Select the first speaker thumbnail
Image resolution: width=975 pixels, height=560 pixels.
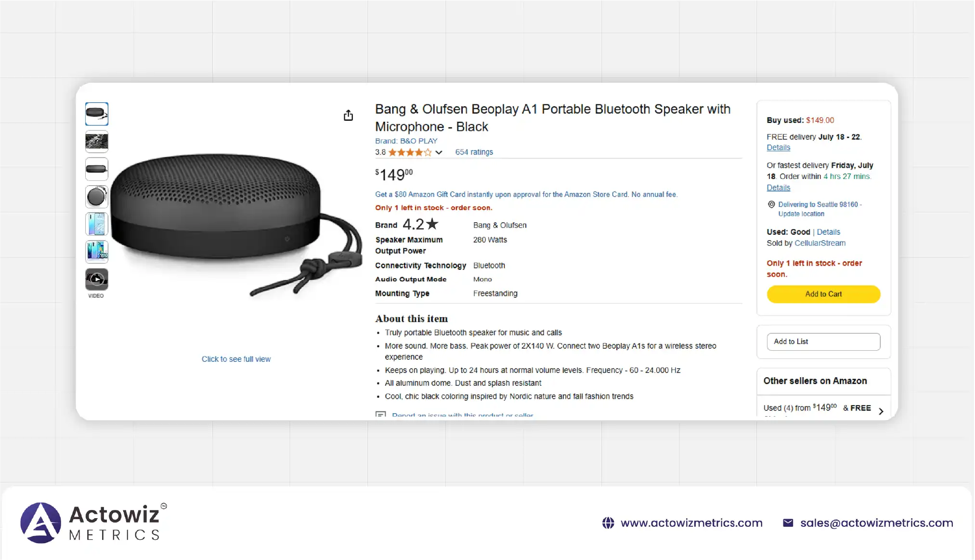tap(97, 114)
